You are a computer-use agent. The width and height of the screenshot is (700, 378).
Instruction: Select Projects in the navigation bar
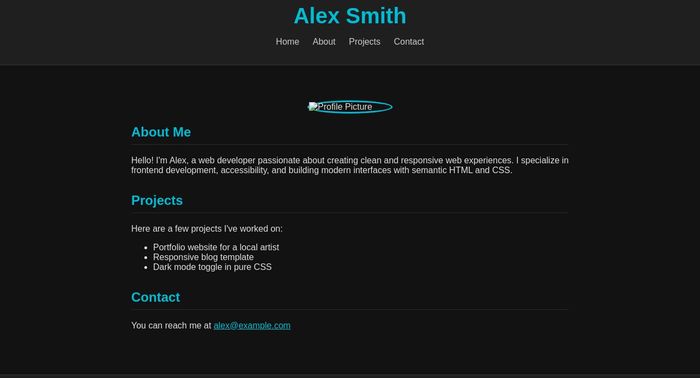click(364, 42)
